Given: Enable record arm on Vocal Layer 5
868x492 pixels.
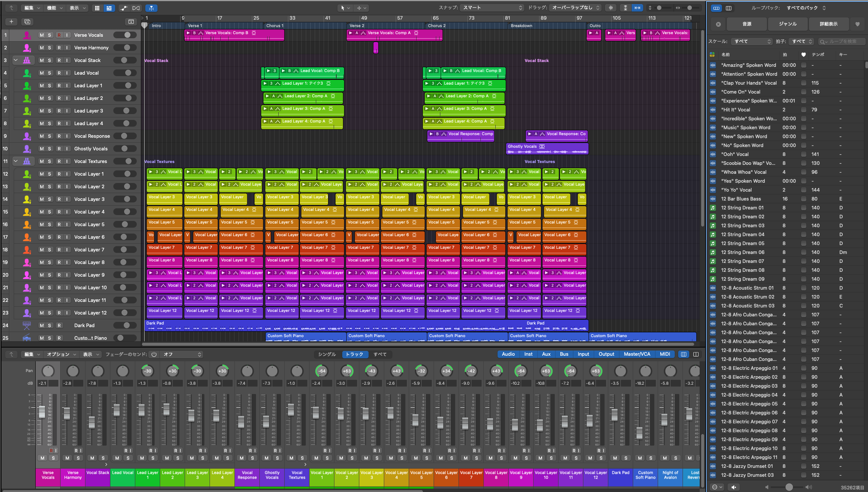Looking at the screenshot, I should pyautogui.click(x=59, y=224).
